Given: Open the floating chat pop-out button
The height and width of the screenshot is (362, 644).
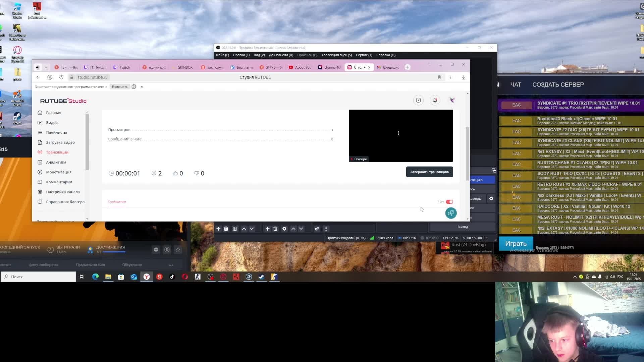Looking at the screenshot, I should (x=451, y=213).
